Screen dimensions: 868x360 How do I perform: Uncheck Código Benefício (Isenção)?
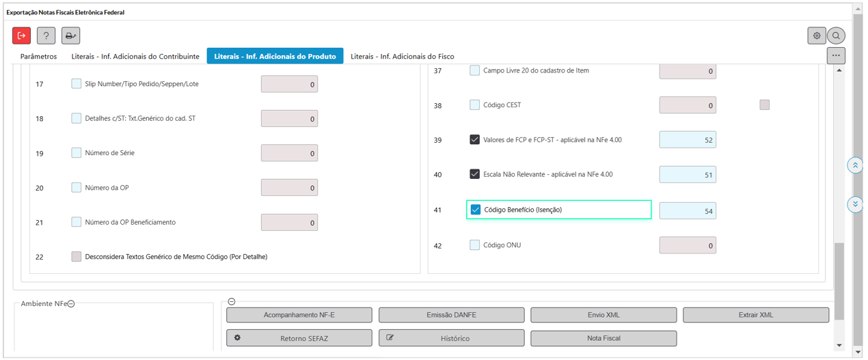click(x=476, y=209)
